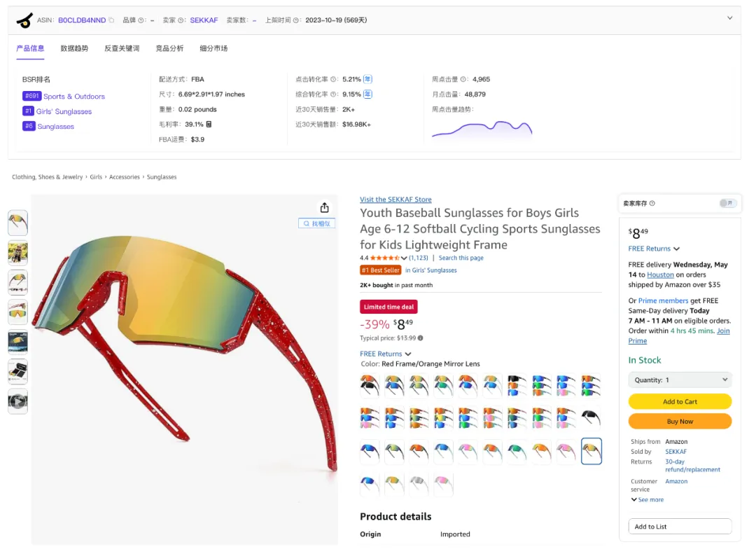Open the gross margin calculator icon
This screenshot has width=756, height=549.
(x=209, y=125)
